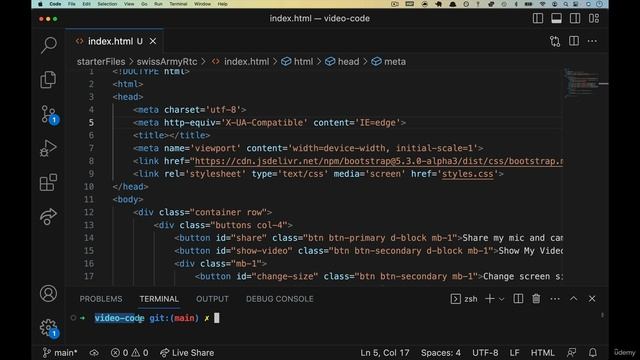The width and height of the screenshot is (640, 360).
Task: Close the terminal panel
Action: click(x=592, y=299)
